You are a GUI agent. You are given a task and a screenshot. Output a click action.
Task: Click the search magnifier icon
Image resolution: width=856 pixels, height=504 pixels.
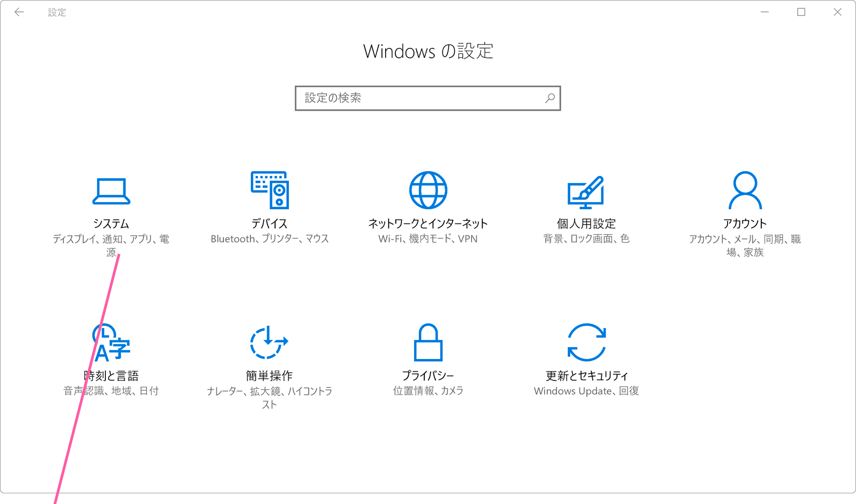point(550,98)
